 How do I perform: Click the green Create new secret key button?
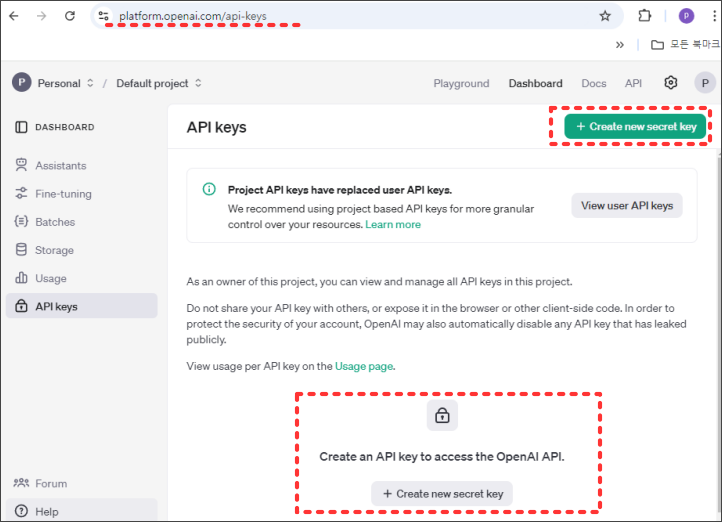tap(635, 127)
